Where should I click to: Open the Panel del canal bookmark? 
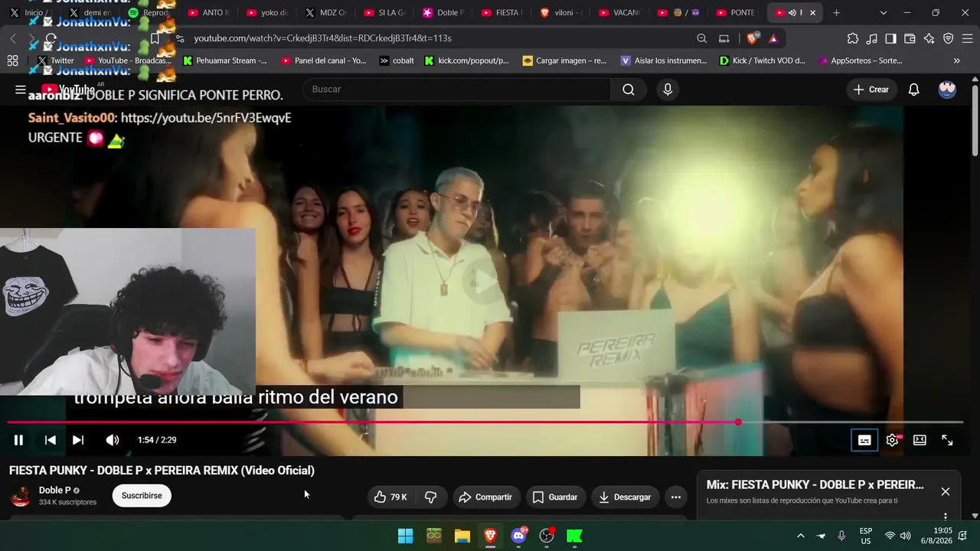click(x=324, y=60)
